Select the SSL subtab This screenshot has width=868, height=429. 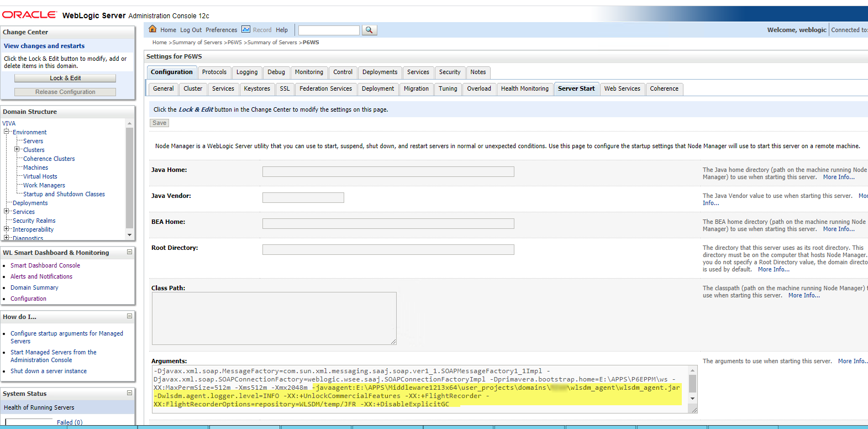[x=285, y=89]
